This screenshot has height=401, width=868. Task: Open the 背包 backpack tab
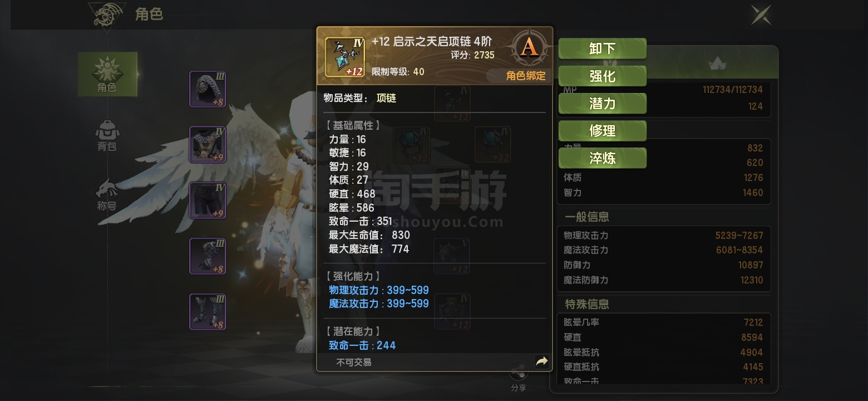pos(107,135)
